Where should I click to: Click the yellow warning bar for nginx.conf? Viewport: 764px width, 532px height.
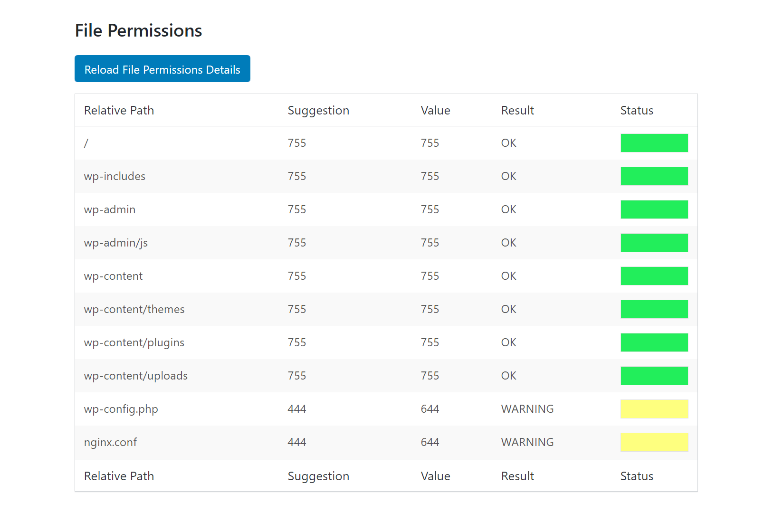654,442
